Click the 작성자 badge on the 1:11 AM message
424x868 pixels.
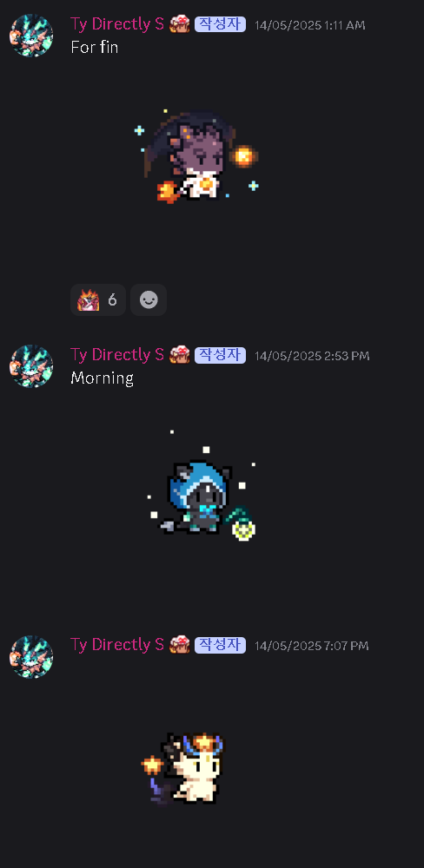click(220, 24)
